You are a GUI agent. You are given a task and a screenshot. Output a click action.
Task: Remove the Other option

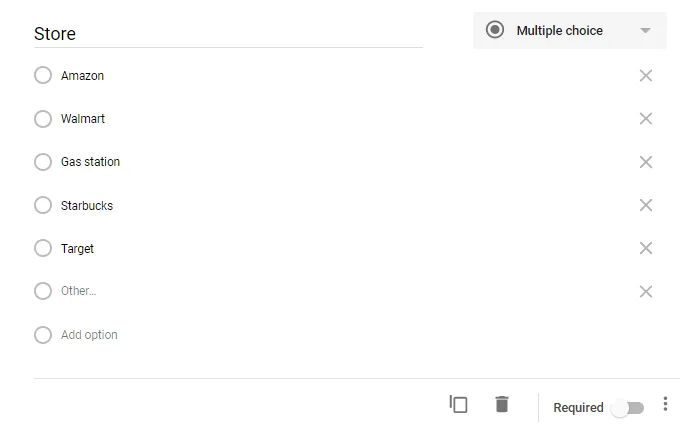(x=646, y=291)
